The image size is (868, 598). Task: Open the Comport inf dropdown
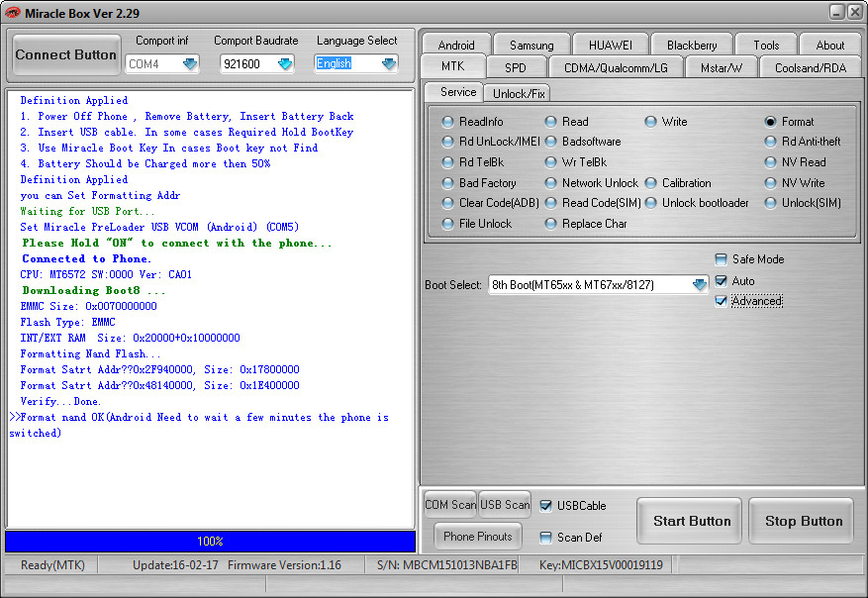pyautogui.click(x=188, y=64)
